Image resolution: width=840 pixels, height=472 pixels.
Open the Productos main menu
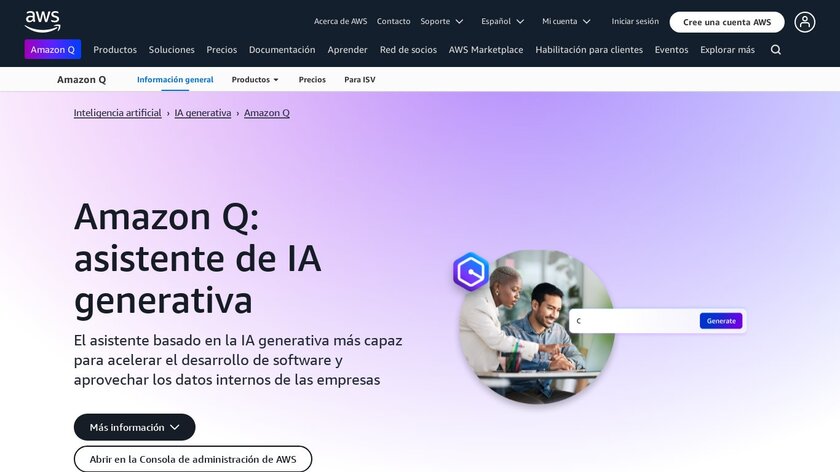pyautogui.click(x=115, y=50)
